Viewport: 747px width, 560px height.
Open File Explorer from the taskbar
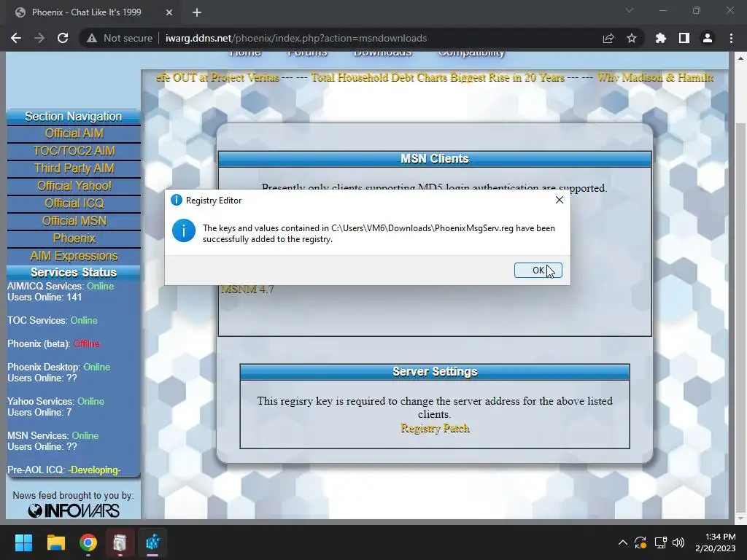tap(55, 542)
